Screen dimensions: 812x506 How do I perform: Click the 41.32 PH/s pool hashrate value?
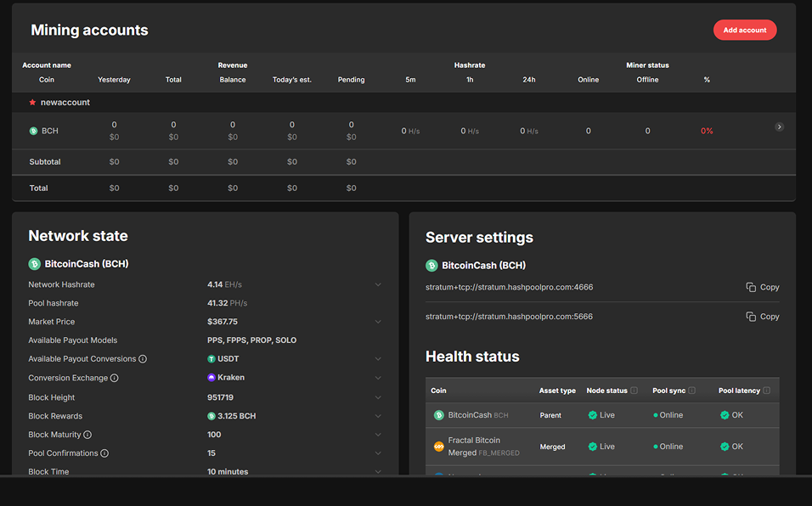tap(227, 303)
